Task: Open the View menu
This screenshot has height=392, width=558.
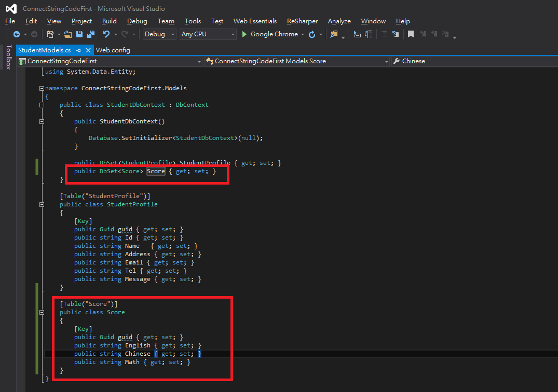Action: pyautogui.click(x=54, y=21)
